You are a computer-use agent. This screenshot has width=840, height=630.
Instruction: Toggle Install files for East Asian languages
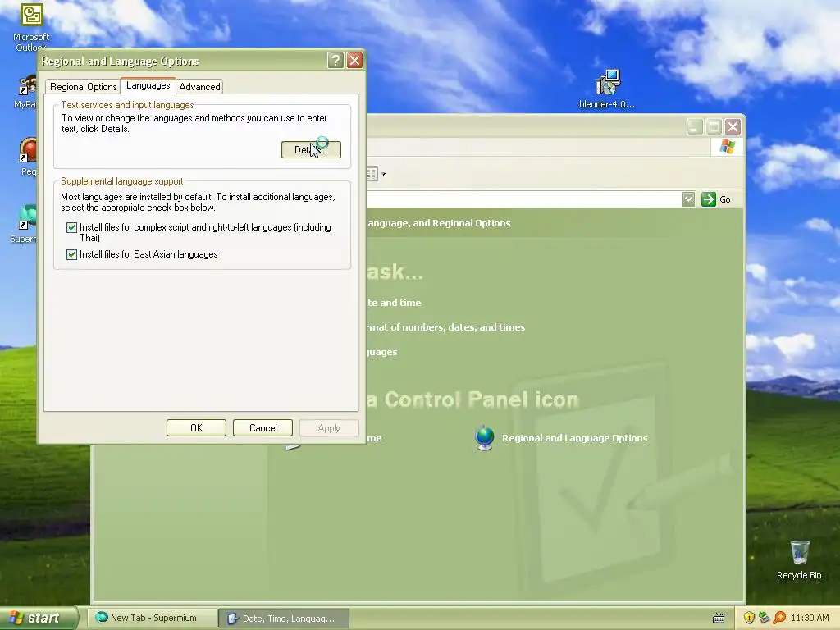71,254
